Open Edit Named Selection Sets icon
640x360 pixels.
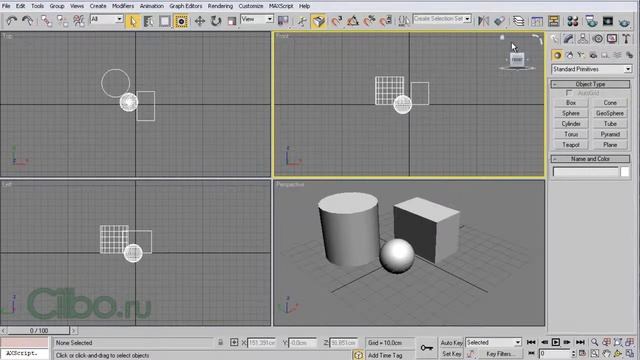pos(404,21)
